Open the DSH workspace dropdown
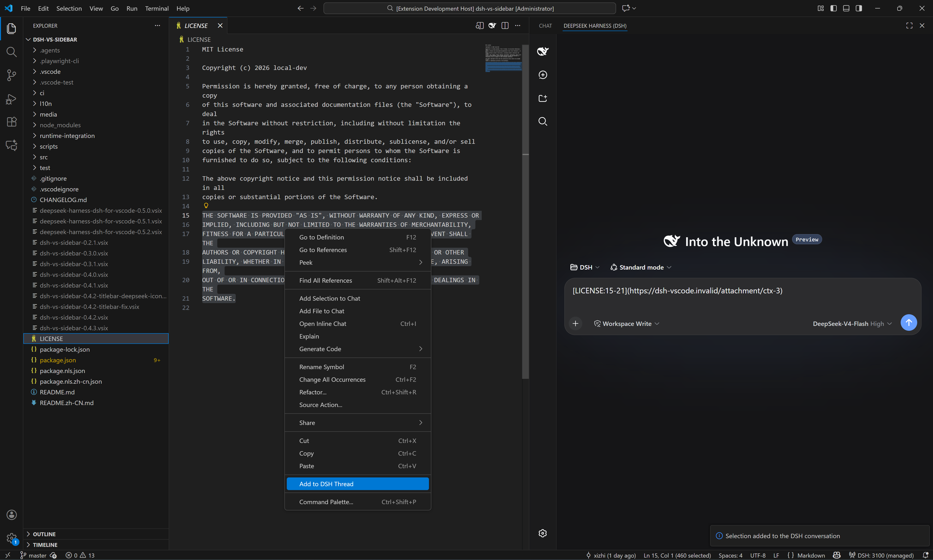Viewport: 933px width, 560px height. pos(584,267)
